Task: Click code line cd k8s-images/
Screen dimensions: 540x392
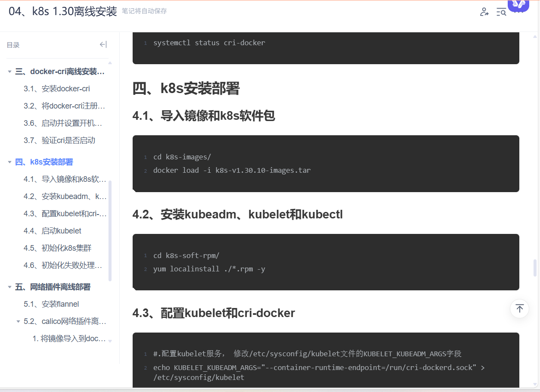Action: pyautogui.click(x=182, y=157)
